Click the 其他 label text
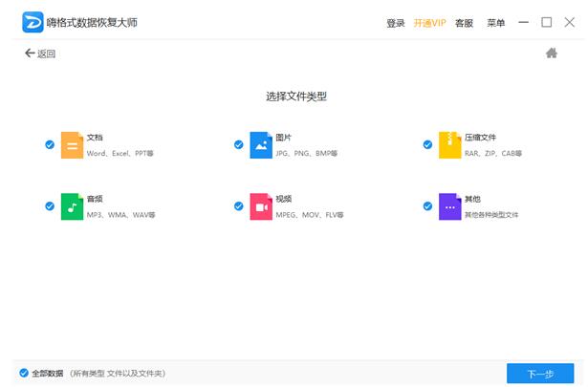This screenshot has width=588, height=387. [x=472, y=199]
